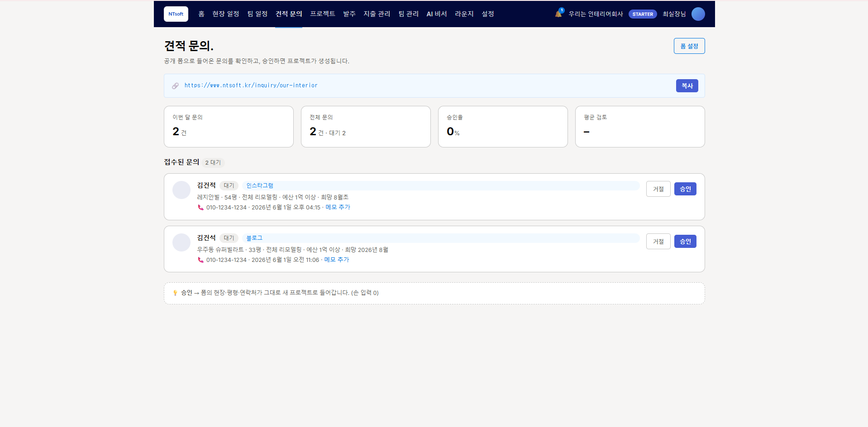The height and width of the screenshot is (427, 868).
Task: Click the name 김건적
Action: click(x=206, y=185)
